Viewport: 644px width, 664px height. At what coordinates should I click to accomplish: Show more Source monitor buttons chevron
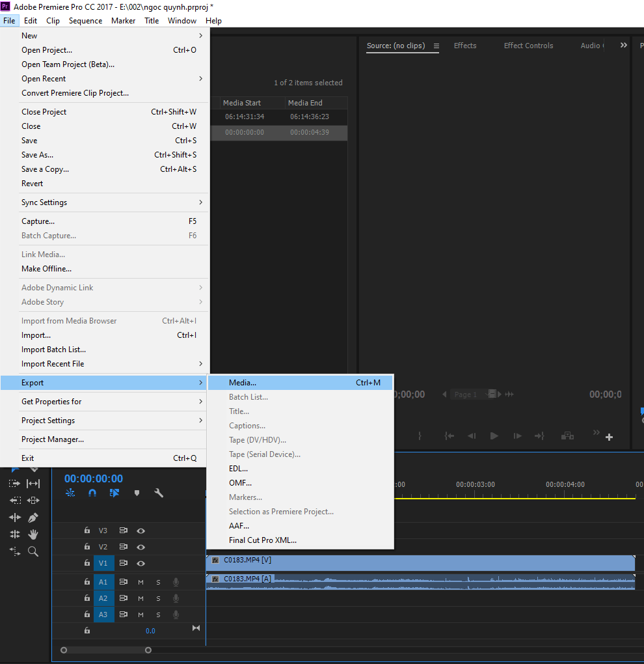(x=596, y=432)
